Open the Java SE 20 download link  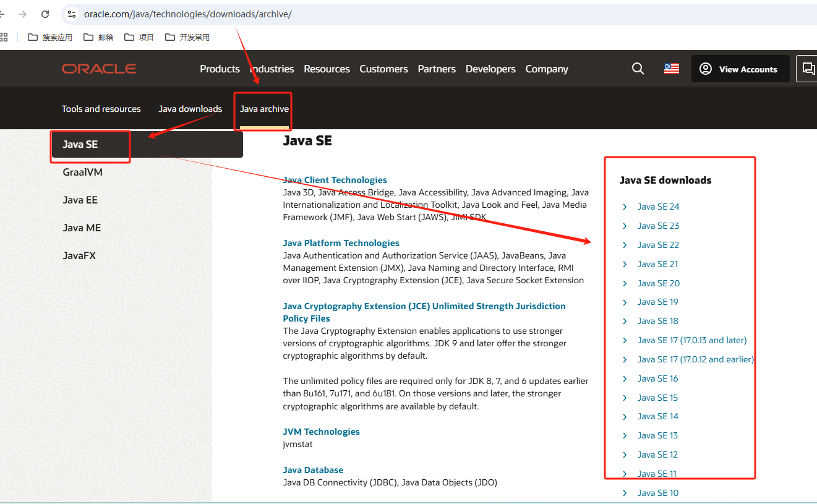(659, 283)
